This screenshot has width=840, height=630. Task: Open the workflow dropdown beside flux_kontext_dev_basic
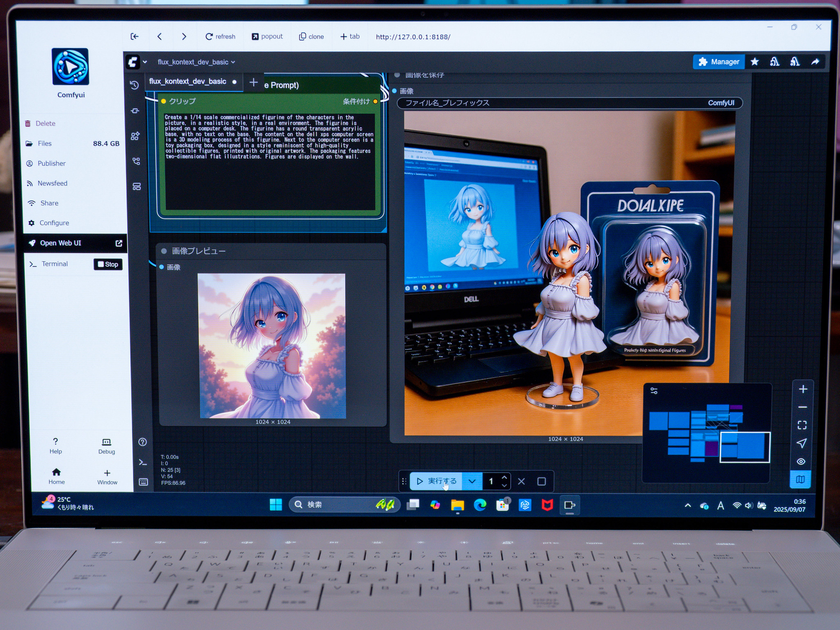point(233,62)
